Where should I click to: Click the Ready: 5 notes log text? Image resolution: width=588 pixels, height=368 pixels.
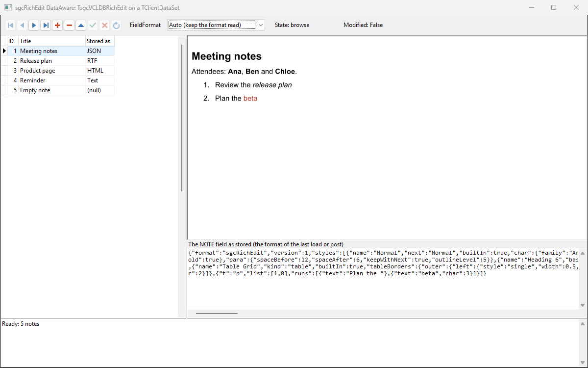pos(21,324)
